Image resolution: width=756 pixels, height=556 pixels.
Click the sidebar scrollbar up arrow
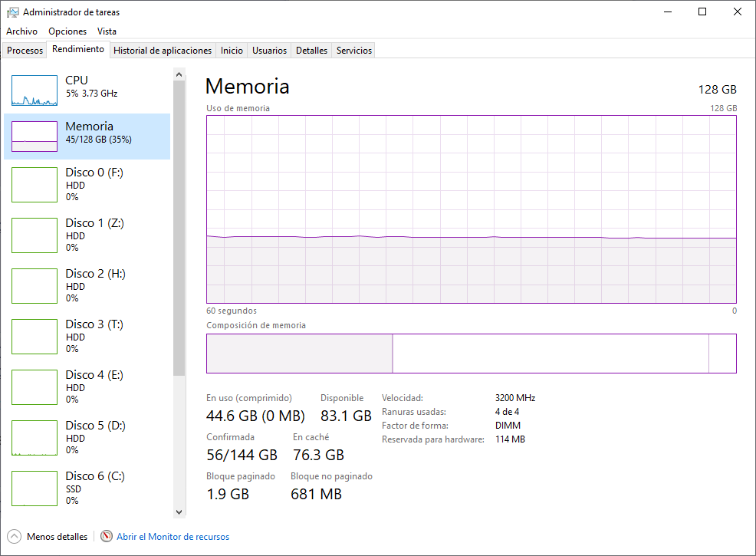pos(179,74)
